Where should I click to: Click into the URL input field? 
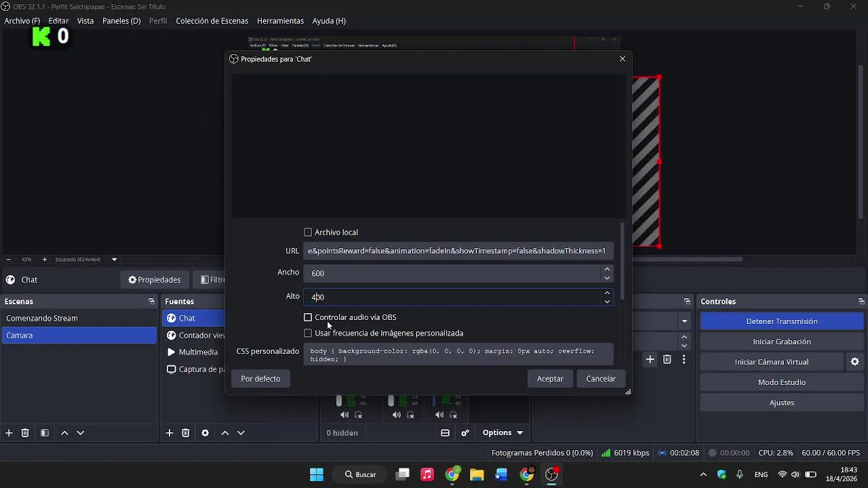tap(458, 251)
